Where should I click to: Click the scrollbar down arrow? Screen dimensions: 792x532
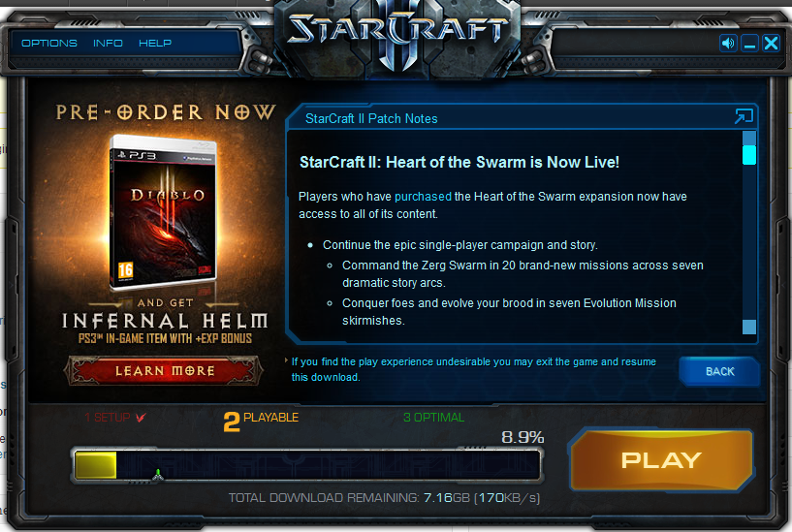(749, 327)
